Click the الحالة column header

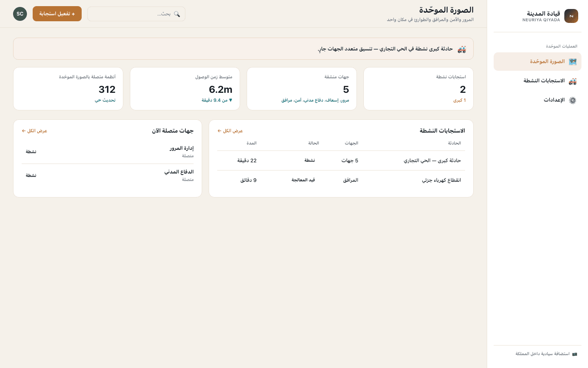(314, 143)
